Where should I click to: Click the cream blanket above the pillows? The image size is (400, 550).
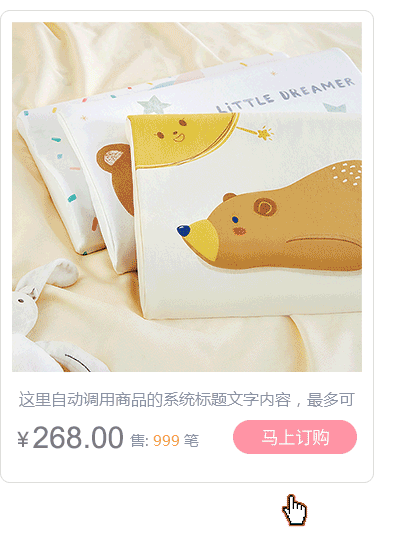[x=140, y=53]
